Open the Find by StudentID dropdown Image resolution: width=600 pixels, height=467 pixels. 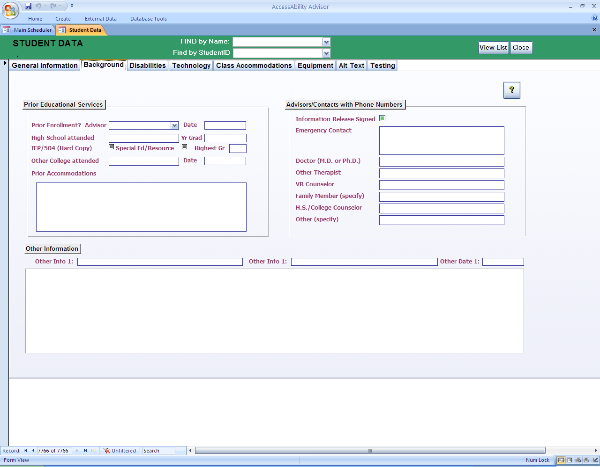click(326, 52)
